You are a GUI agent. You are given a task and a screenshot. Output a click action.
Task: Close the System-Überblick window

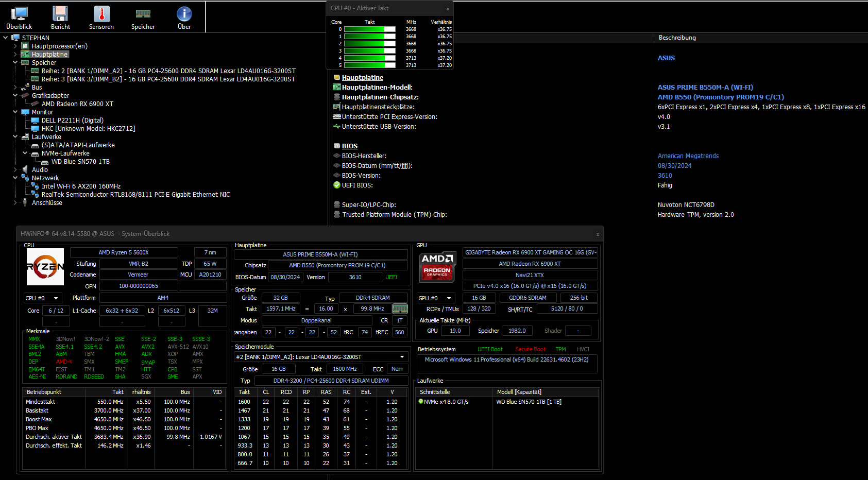click(598, 234)
